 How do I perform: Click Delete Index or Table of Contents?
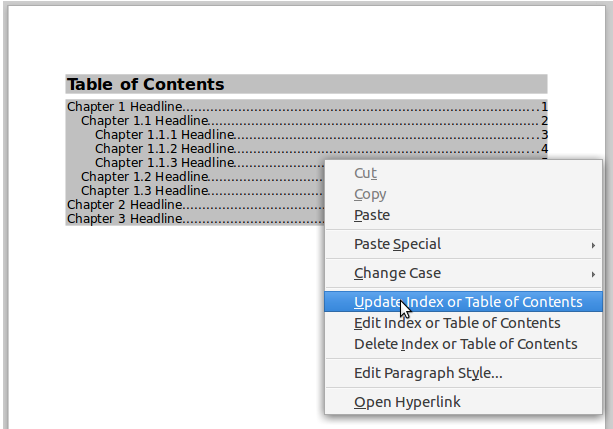click(x=465, y=344)
